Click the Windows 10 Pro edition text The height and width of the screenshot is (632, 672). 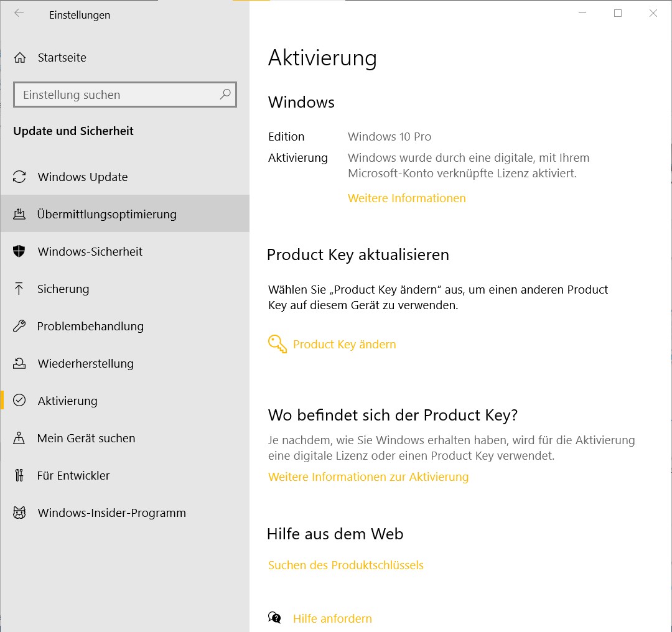[x=389, y=136]
